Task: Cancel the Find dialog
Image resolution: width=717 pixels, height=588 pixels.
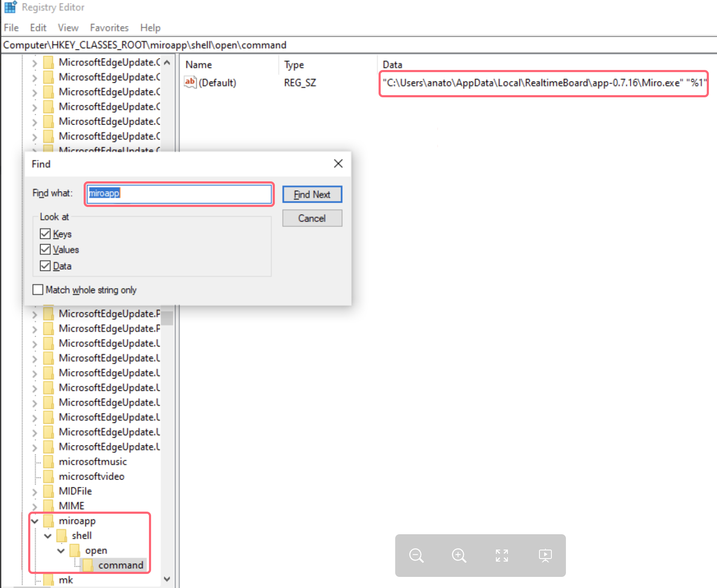Action: (312, 218)
